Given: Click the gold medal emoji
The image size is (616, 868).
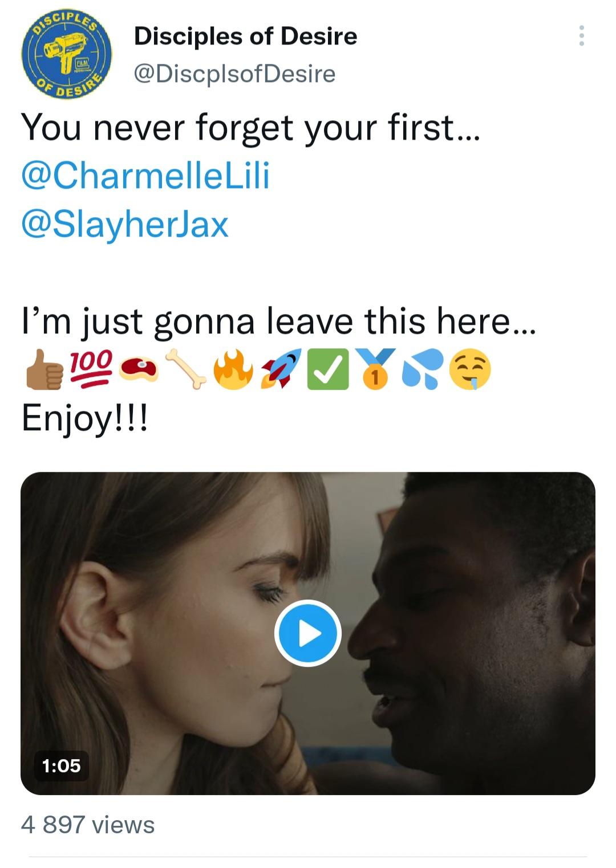Looking at the screenshot, I should tap(375, 369).
